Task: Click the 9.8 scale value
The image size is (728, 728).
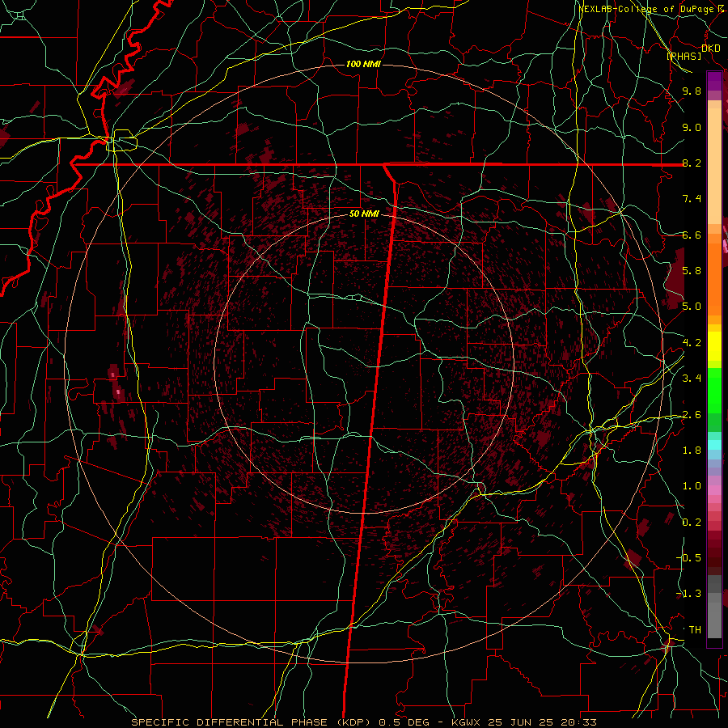Action: pyautogui.click(x=692, y=91)
